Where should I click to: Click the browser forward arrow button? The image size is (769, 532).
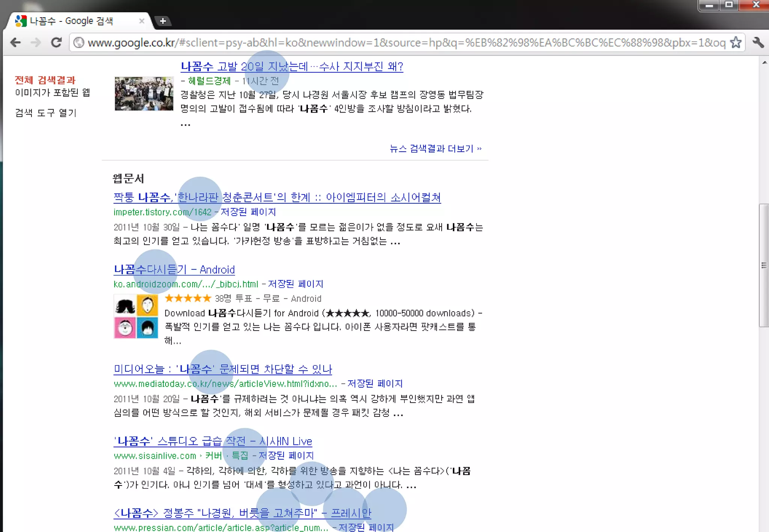(x=36, y=42)
